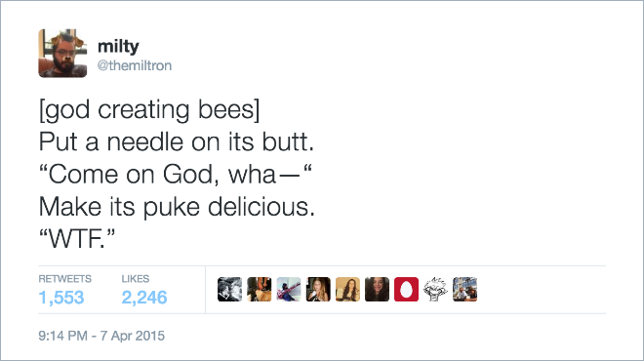Click the "WTF." line of the tweet

[77, 239]
